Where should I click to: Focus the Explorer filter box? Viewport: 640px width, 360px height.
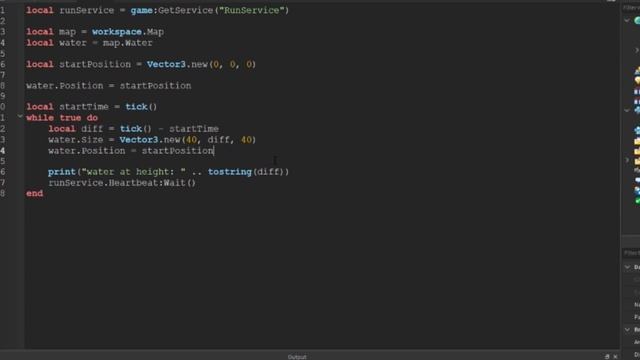pos(631,8)
